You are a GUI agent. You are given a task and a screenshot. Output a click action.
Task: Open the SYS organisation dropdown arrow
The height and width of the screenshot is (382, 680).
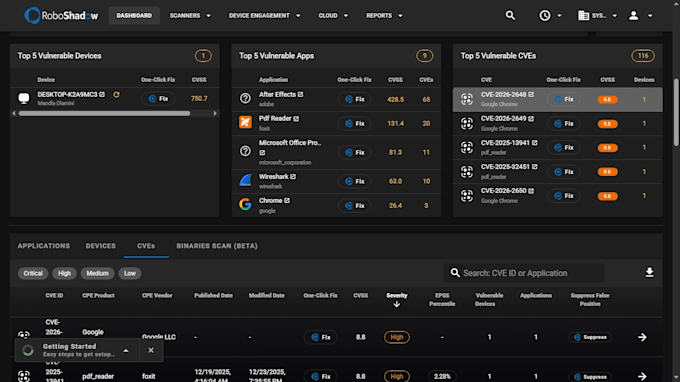[615, 16]
